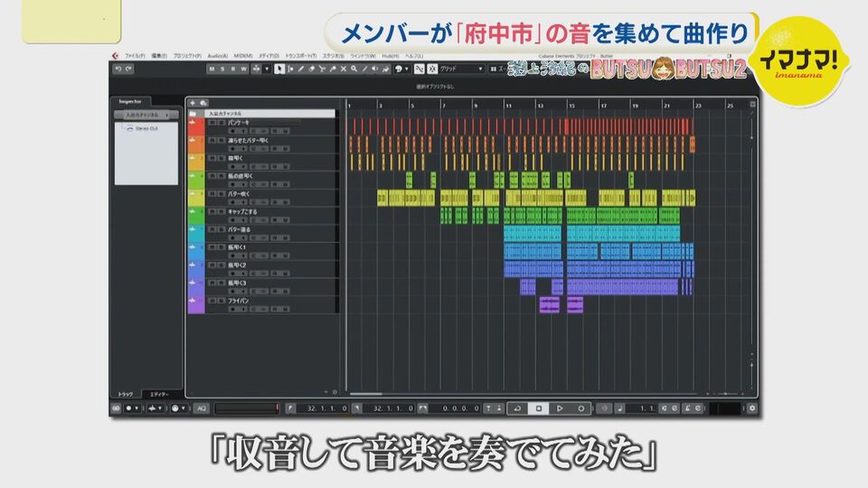Click the Play transport button

pos(560,408)
